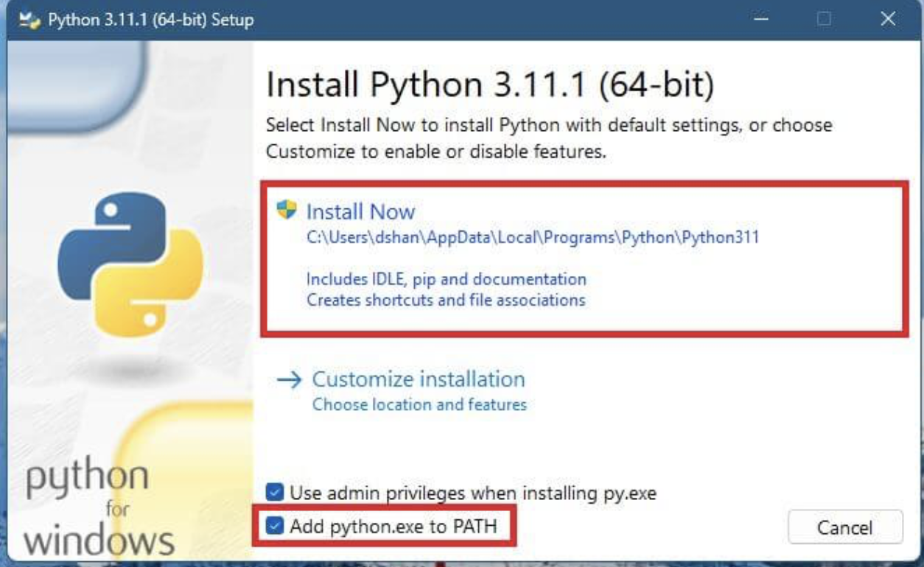Toggle the Add python.exe to PATH checkbox
Viewport: 924px width, 567px height.
[275, 526]
